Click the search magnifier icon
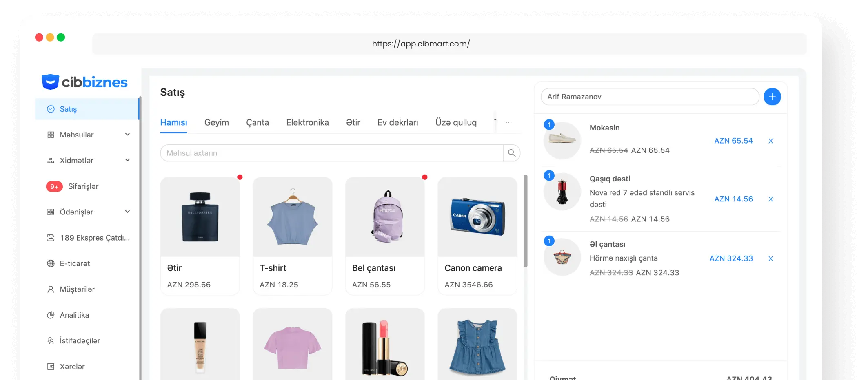Viewport: 868px width, 380px height. [x=511, y=153]
